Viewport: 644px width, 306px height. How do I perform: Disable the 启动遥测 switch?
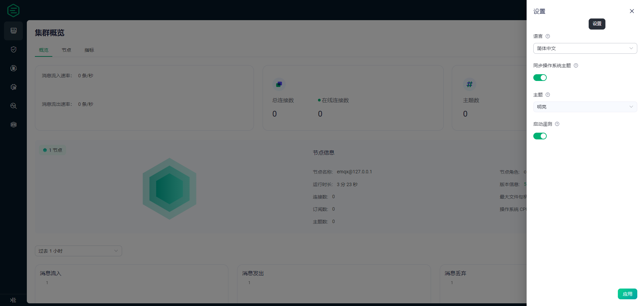540,136
